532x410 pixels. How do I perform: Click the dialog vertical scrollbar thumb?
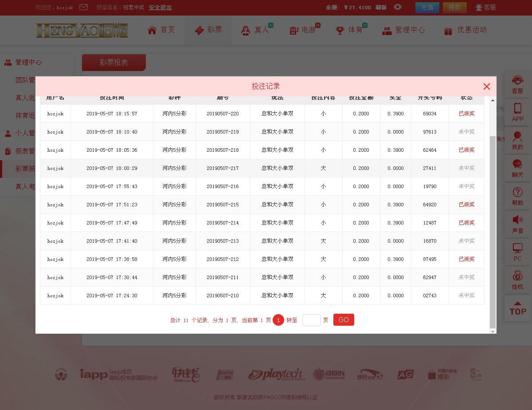pos(493,232)
